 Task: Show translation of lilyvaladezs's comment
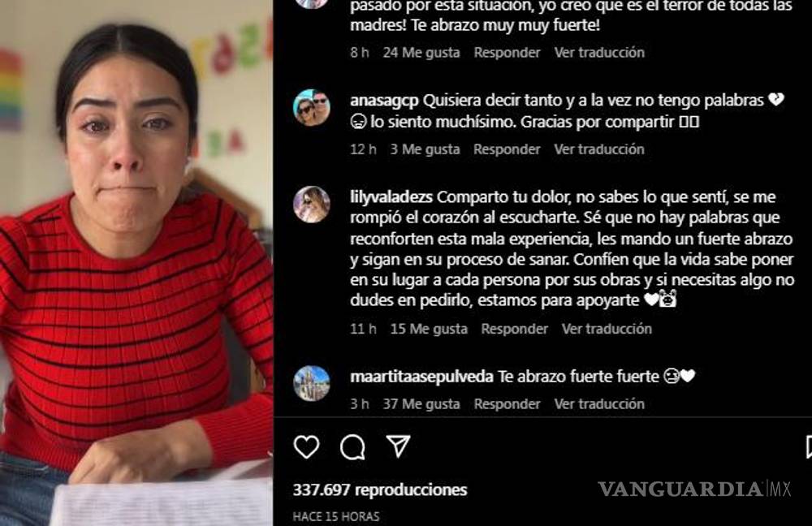tap(607, 329)
